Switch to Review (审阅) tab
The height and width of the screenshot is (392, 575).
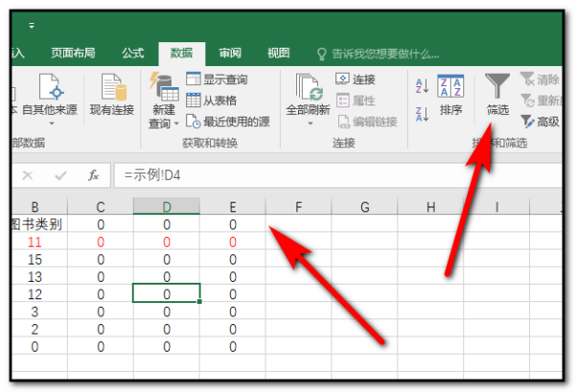pyautogui.click(x=230, y=53)
